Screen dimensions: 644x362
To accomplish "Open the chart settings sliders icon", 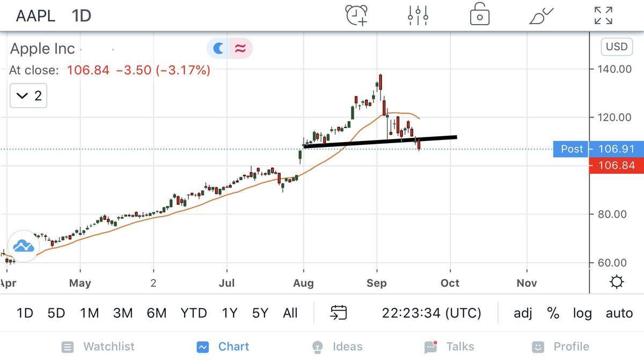I will coord(418,15).
